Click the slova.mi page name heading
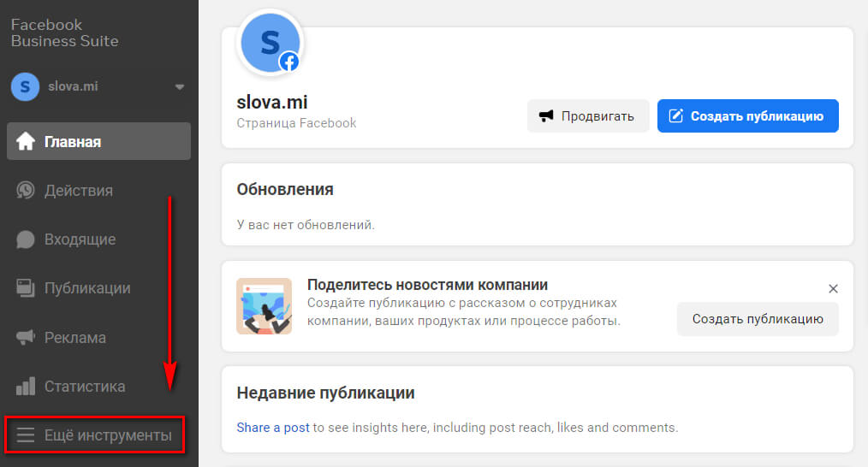This screenshot has height=467, width=868. point(272,102)
